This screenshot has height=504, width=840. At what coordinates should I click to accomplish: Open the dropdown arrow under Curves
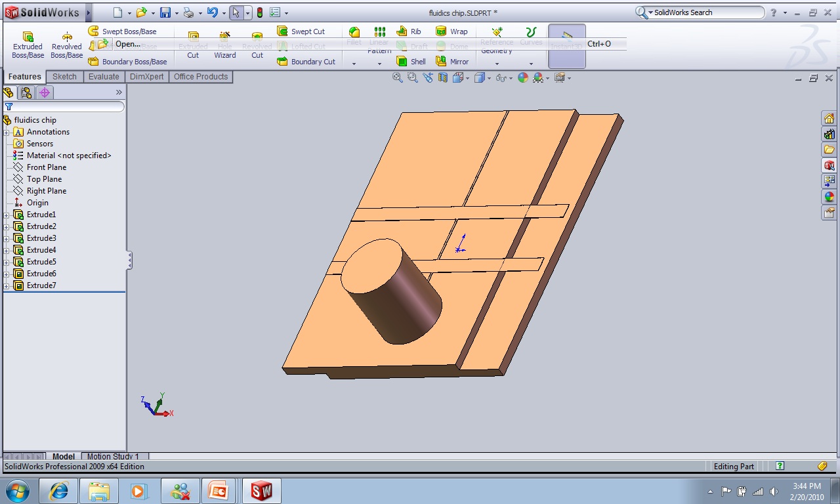point(531,64)
